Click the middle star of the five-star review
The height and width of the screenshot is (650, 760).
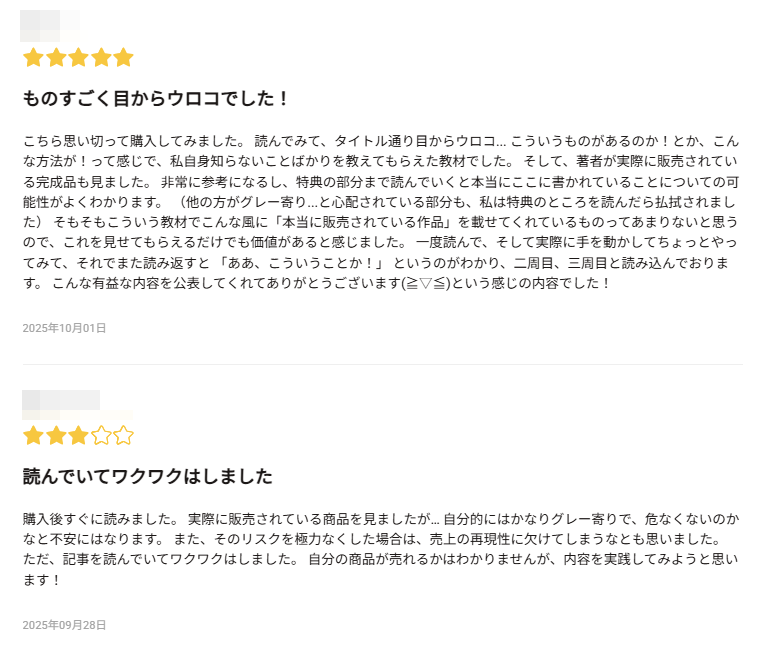(78, 58)
